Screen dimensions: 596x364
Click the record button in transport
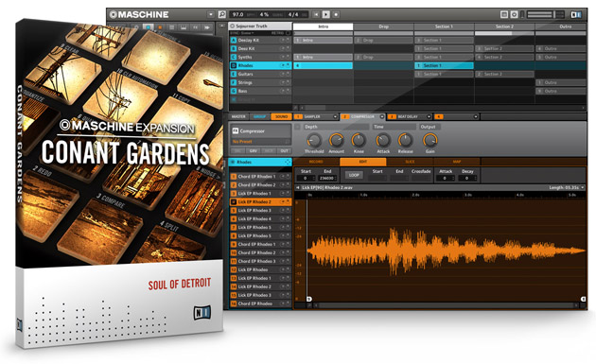(336, 14)
